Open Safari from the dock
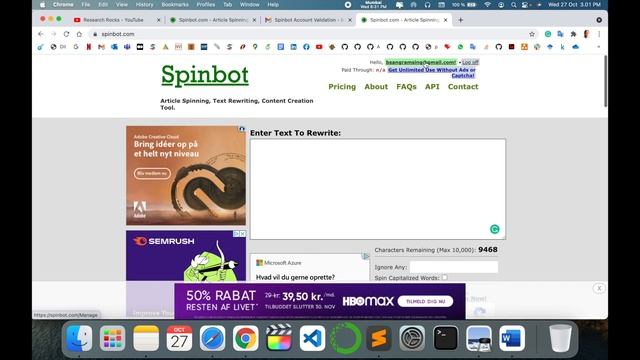This screenshot has width=640, height=360. click(x=212, y=338)
